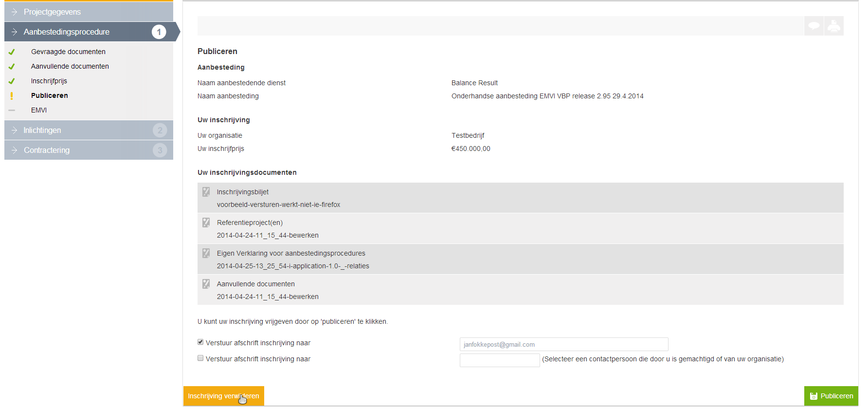Click the Inschrijvingsbiljet label
The height and width of the screenshot is (410, 868).
pyautogui.click(x=243, y=192)
